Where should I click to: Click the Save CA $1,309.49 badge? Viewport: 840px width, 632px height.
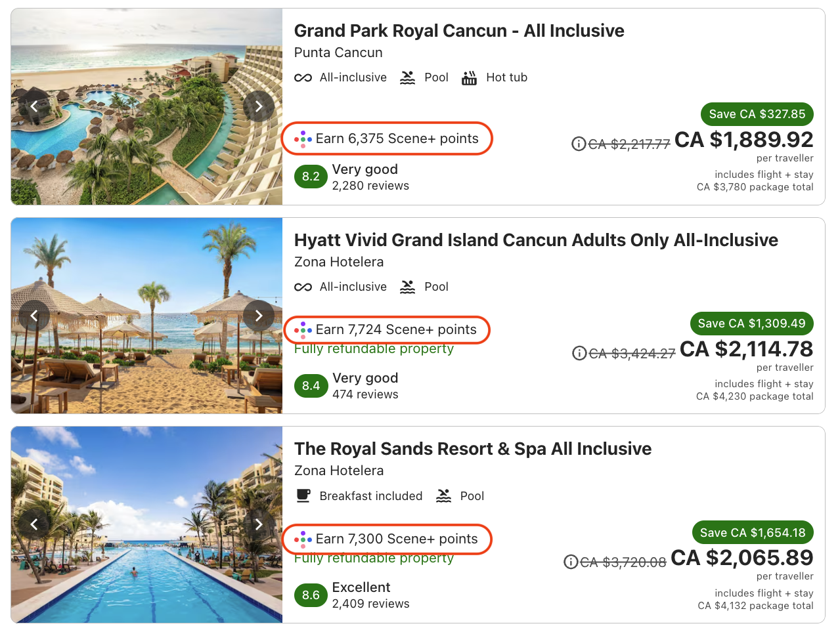click(x=751, y=324)
